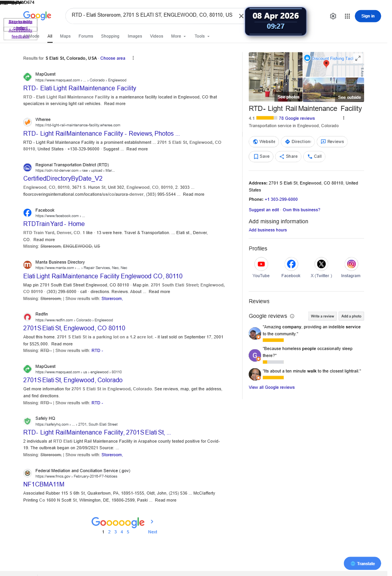
Task: Switch to the Maps tab
Action: point(65,36)
